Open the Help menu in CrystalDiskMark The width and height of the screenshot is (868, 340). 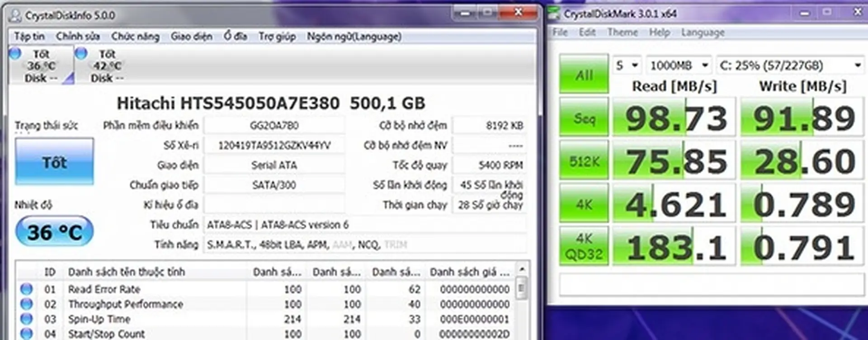(660, 32)
